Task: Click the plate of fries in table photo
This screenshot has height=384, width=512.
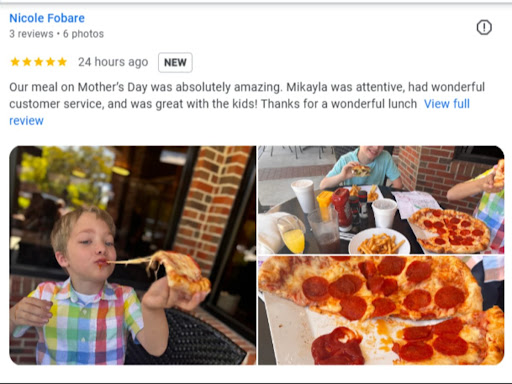Action: coord(379,242)
